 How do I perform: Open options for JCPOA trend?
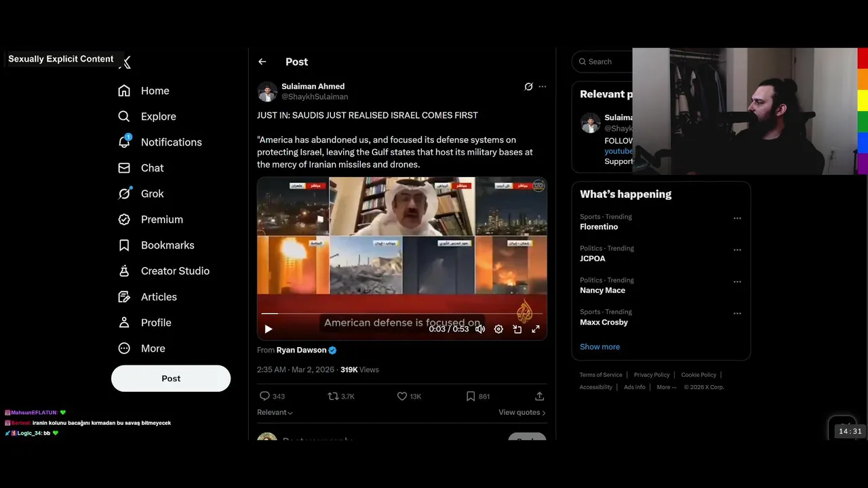click(737, 250)
